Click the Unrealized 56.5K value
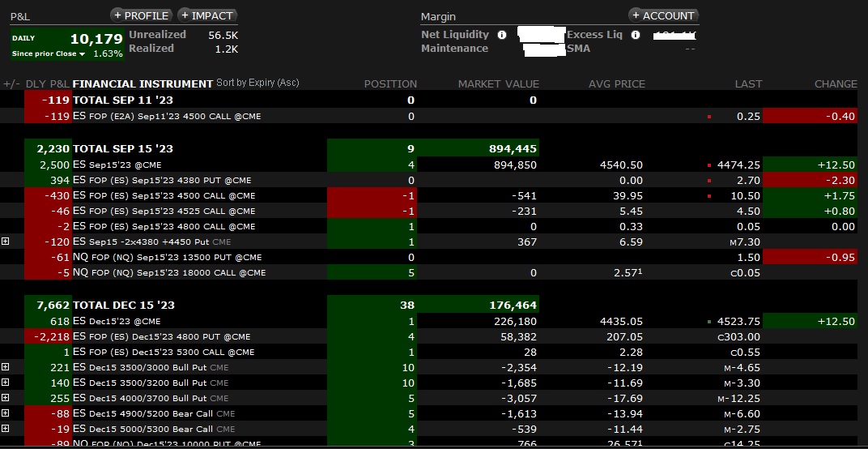The image size is (868, 449). coord(223,34)
